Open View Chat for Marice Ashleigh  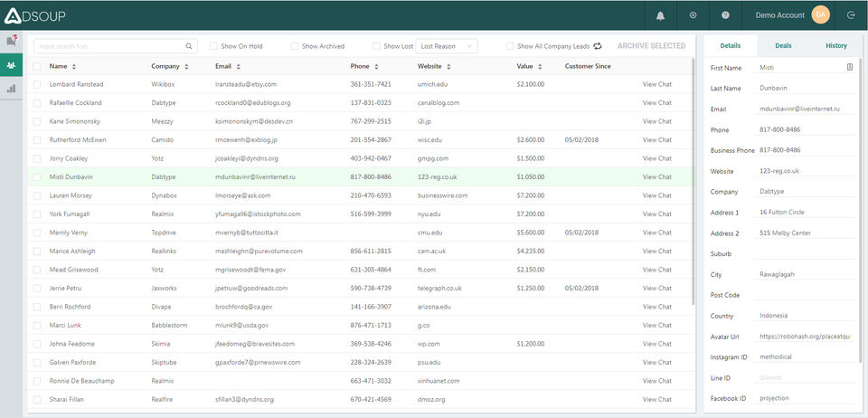(656, 252)
